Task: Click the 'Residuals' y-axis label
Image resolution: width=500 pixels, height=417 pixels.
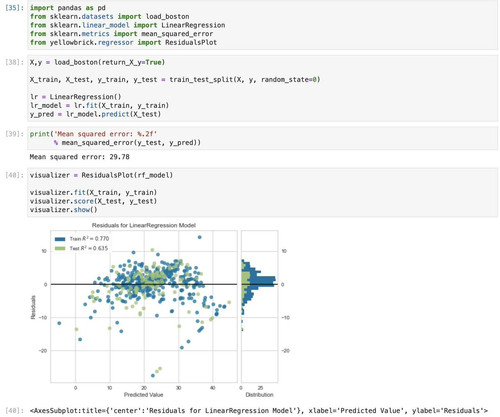Action: 33,307
